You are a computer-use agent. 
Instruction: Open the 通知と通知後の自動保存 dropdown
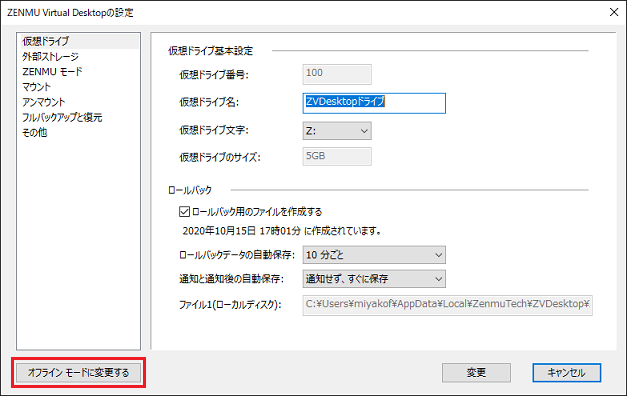(x=374, y=279)
